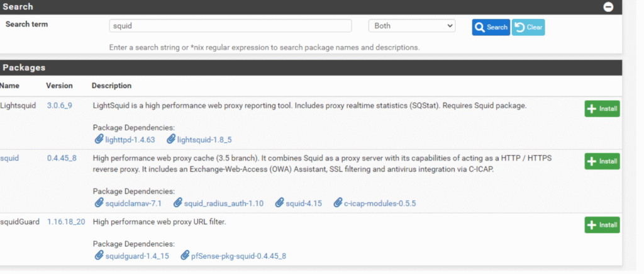Click paperclip icon beside lightsquid-1.8_5

[171, 139]
